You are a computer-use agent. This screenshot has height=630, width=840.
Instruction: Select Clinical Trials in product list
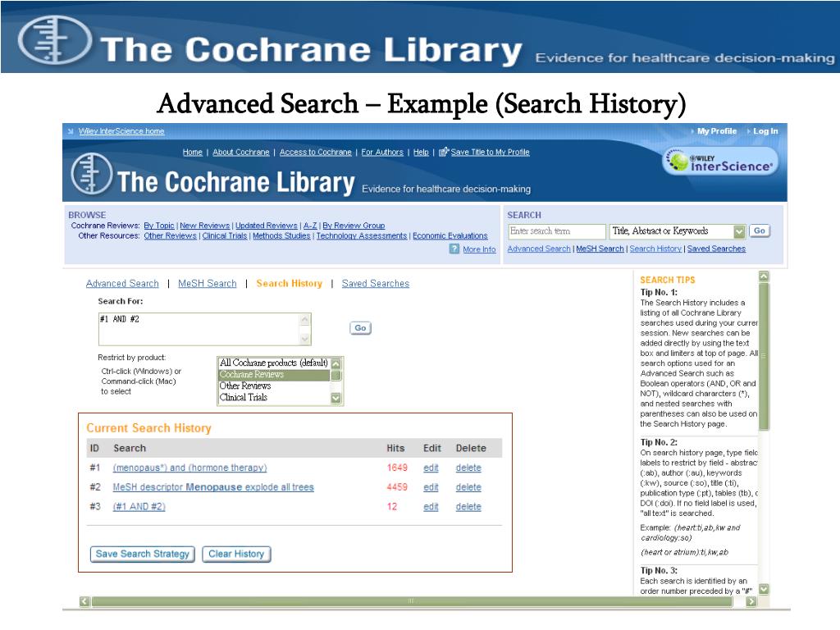click(274, 398)
